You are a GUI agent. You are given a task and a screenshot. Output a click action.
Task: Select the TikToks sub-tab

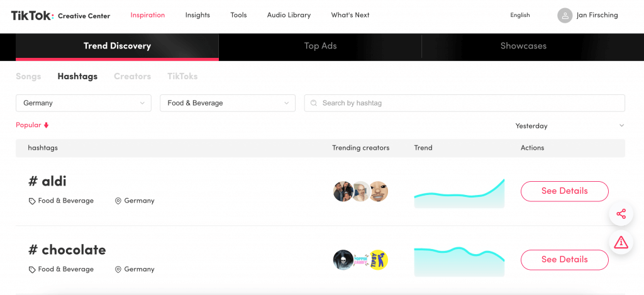pos(182,76)
